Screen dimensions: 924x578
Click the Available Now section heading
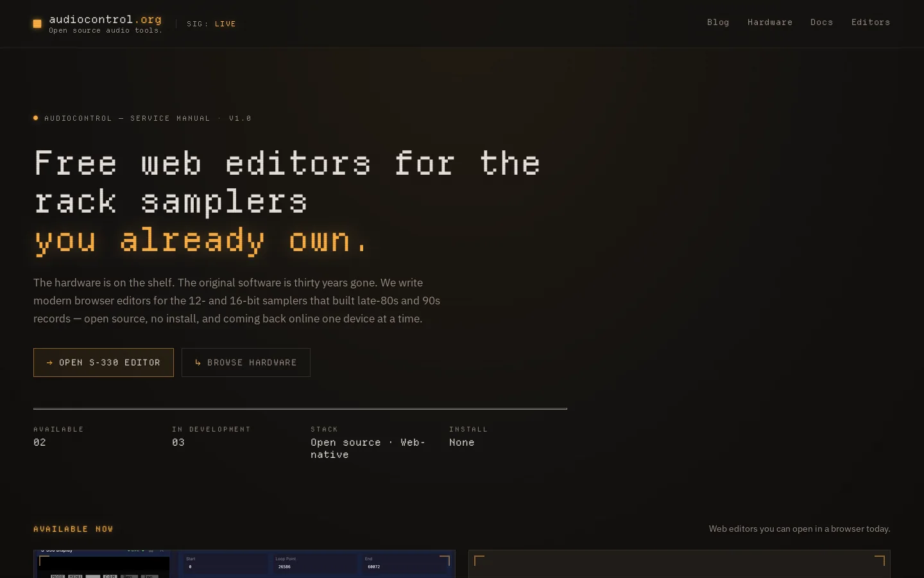[x=73, y=529]
